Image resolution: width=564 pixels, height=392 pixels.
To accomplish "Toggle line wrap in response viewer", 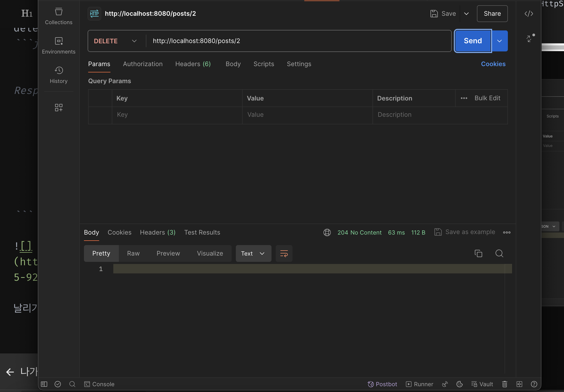I will (284, 253).
